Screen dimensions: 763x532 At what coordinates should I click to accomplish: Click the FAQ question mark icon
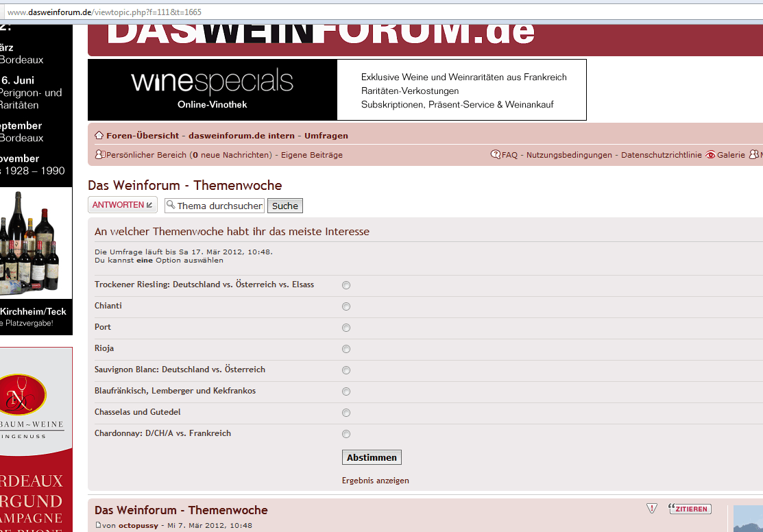pyautogui.click(x=496, y=155)
